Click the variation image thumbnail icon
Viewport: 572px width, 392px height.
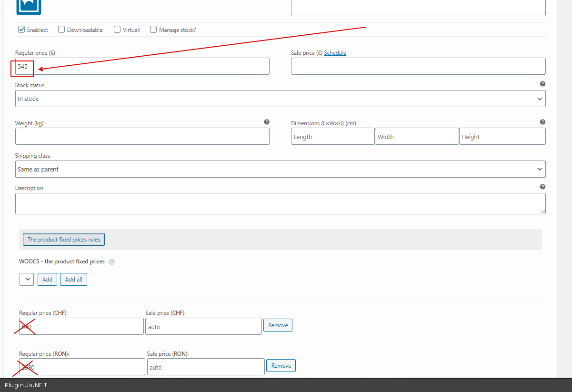29,7
